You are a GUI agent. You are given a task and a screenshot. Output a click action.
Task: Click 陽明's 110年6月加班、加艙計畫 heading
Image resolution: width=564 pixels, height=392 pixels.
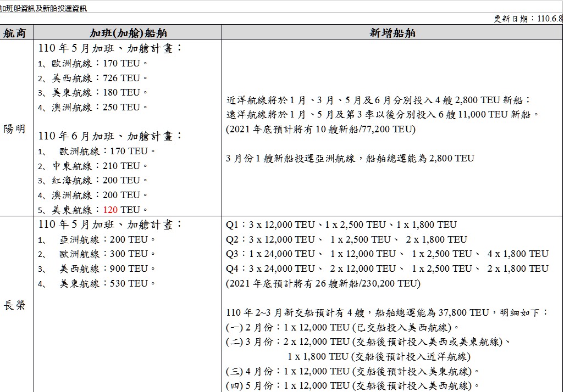pyautogui.click(x=110, y=136)
